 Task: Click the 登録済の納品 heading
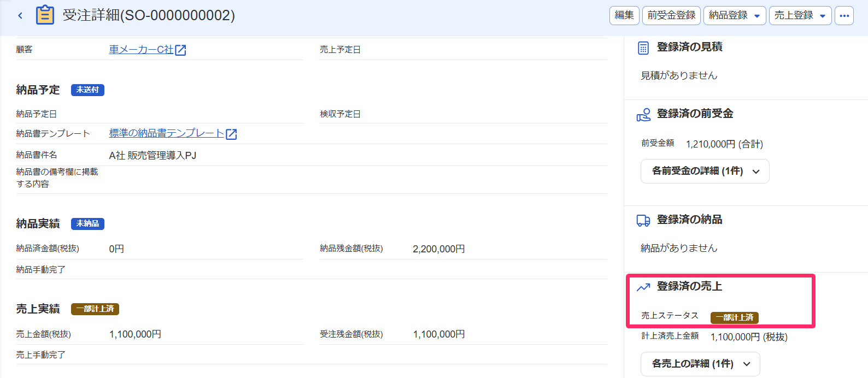coord(689,220)
